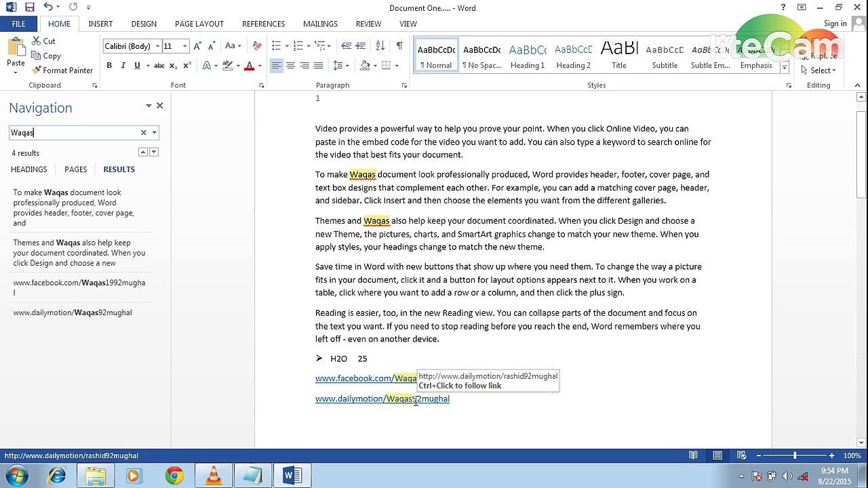Increase the paragraph indent
This screenshot has height=488, width=868.
[361, 46]
